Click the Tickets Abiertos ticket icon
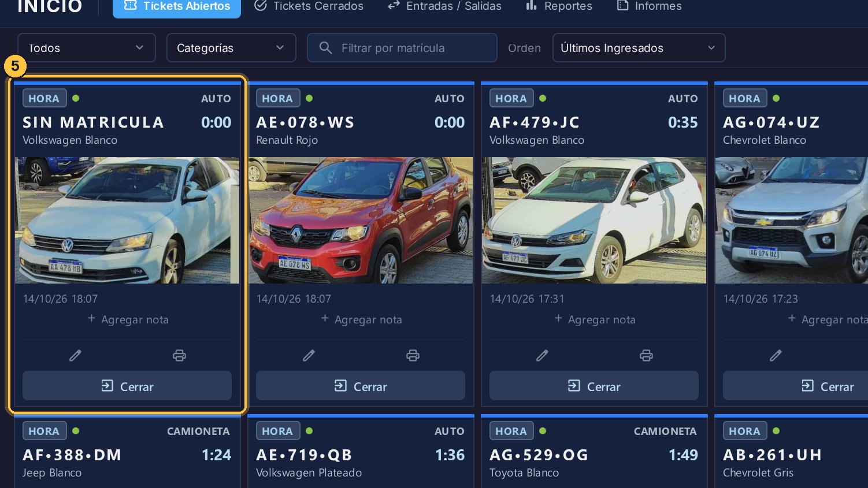868x488 pixels. [x=131, y=5]
